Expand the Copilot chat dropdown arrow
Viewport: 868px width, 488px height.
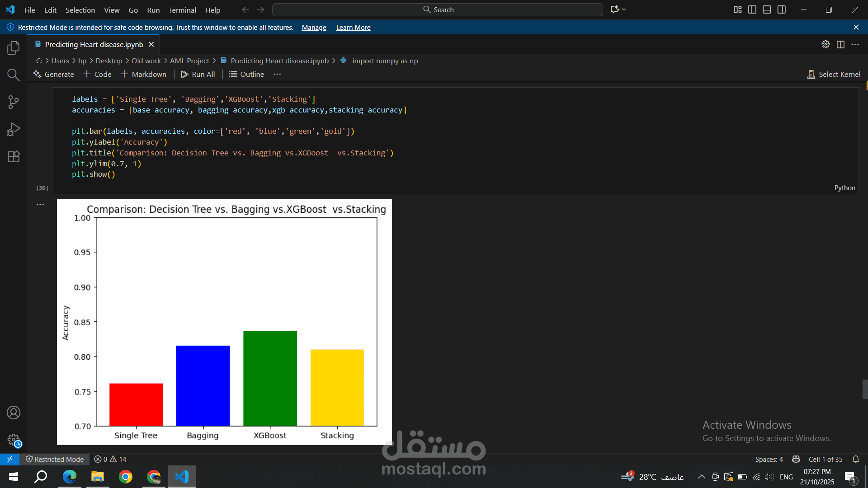tap(624, 9)
